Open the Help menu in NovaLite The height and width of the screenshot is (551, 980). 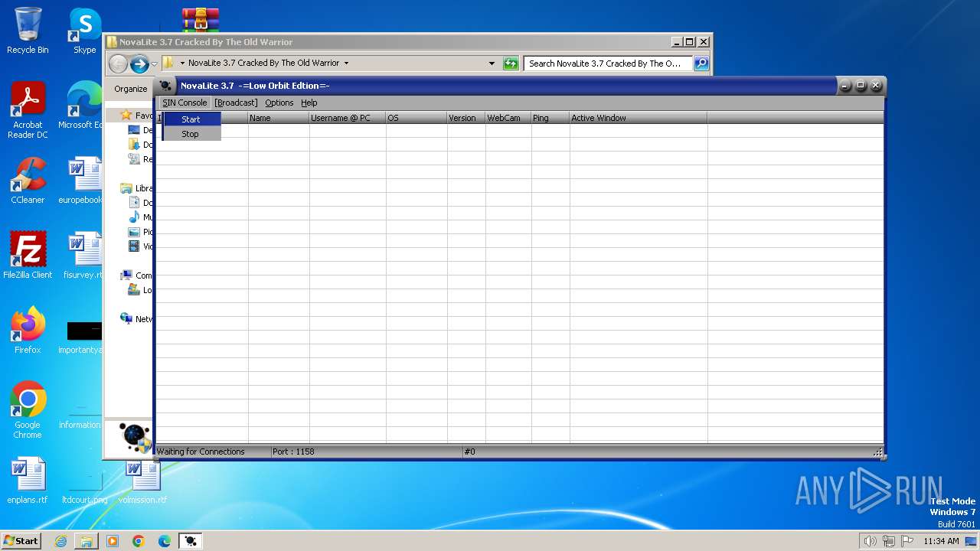[x=309, y=103]
